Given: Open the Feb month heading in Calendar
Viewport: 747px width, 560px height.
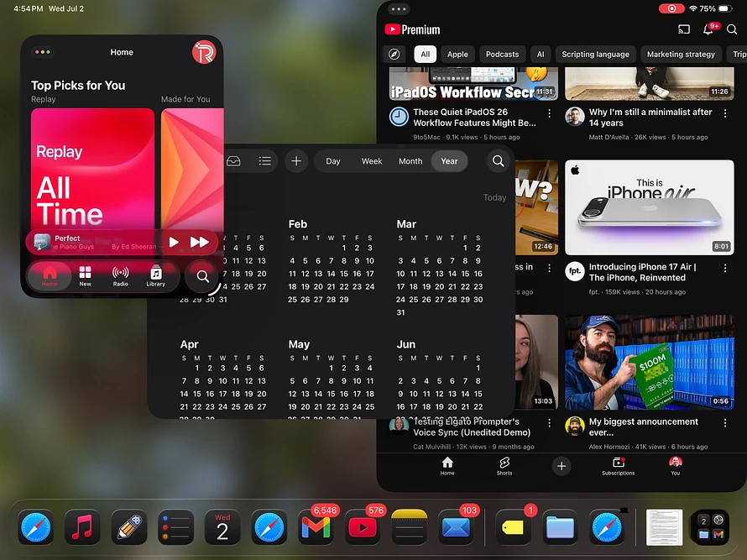Looking at the screenshot, I should [297, 224].
